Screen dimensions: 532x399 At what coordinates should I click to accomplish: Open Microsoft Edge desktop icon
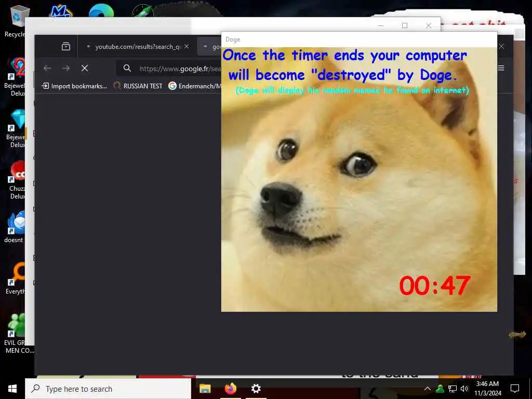pos(101,10)
